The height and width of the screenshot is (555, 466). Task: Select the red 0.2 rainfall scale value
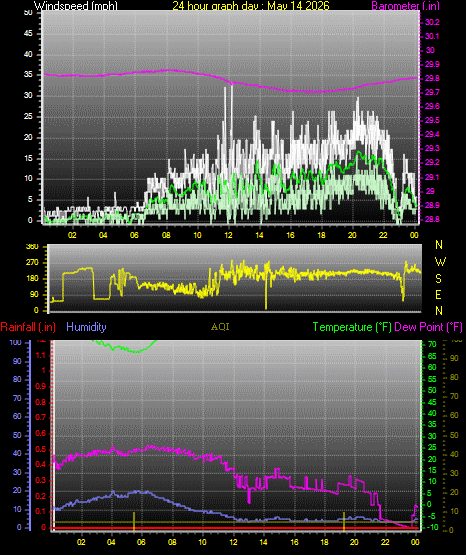41,496
